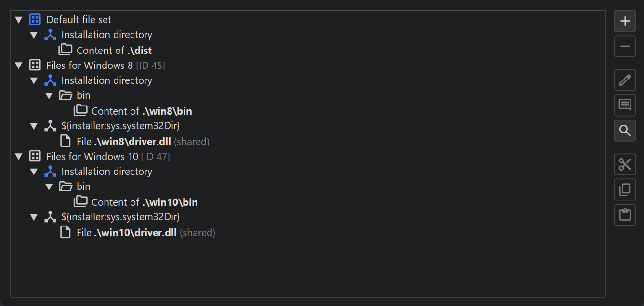Click the clipboard Paste button
Screen dimensions: 644x306
pos(625,214)
